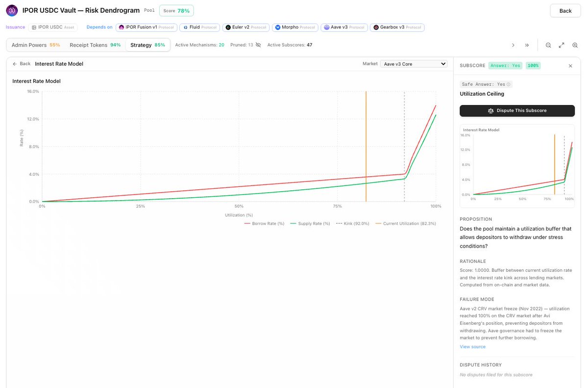Open the View source link

point(472,347)
